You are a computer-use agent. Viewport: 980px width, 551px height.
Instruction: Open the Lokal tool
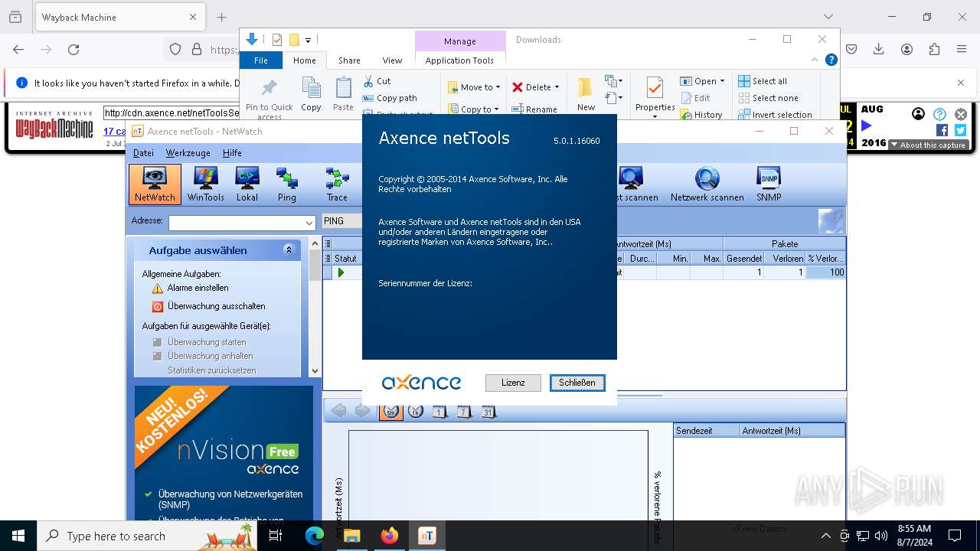click(x=247, y=184)
